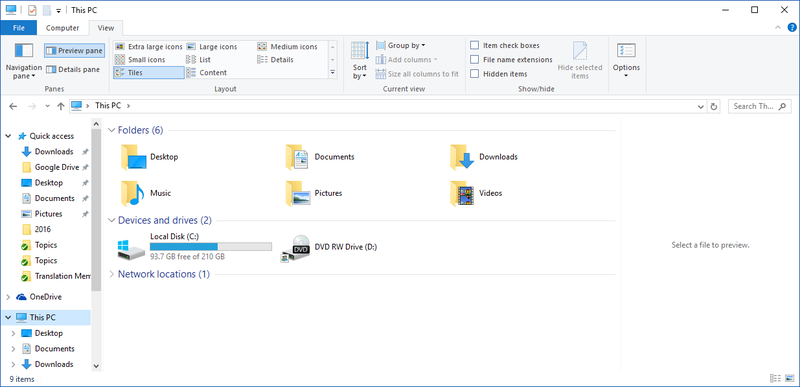Go back with the Back arrow
Viewport: 800px width, 387px height.
[13, 106]
